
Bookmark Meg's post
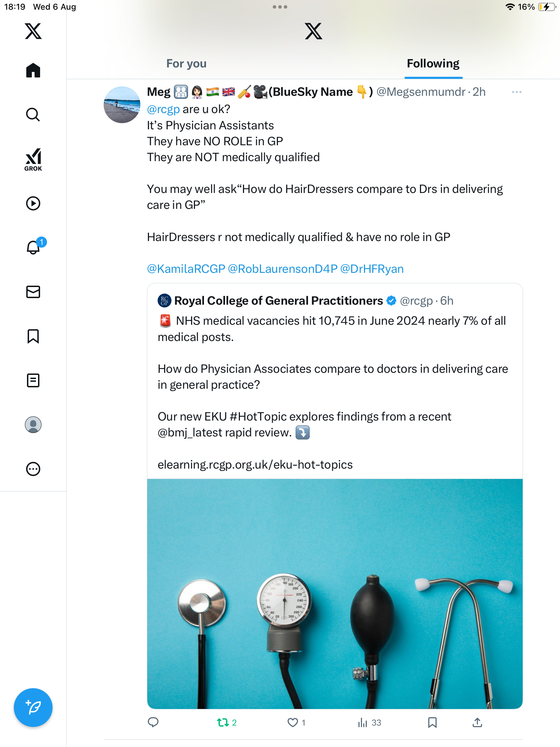pos(432,722)
